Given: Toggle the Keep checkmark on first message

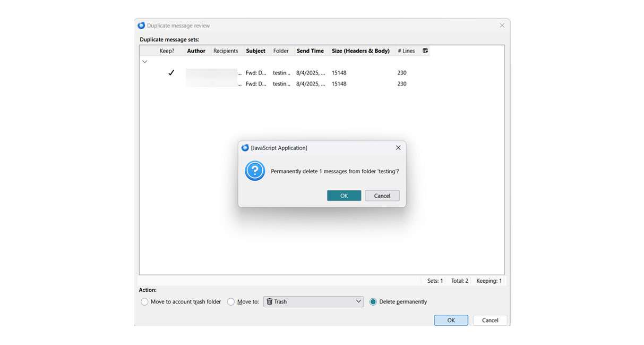Looking at the screenshot, I should tap(171, 73).
